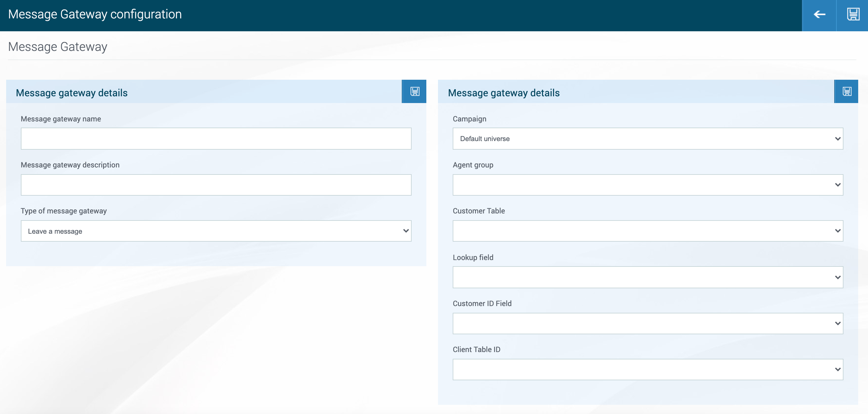This screenshot has width=868, height=414.
Task: Click the back arrow in the header
Action: click(x=819, y=15)
